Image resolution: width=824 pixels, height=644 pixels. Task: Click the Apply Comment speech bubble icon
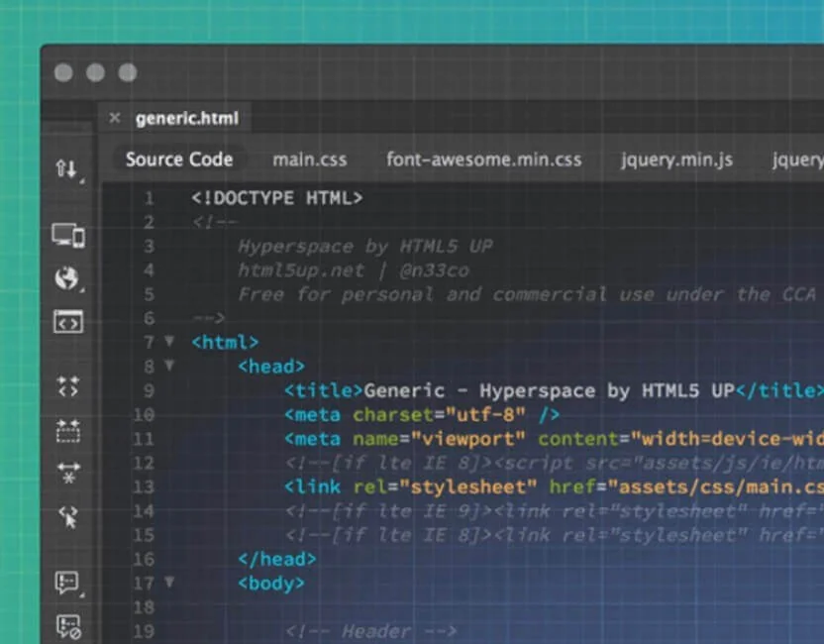[x=67, y=583]
